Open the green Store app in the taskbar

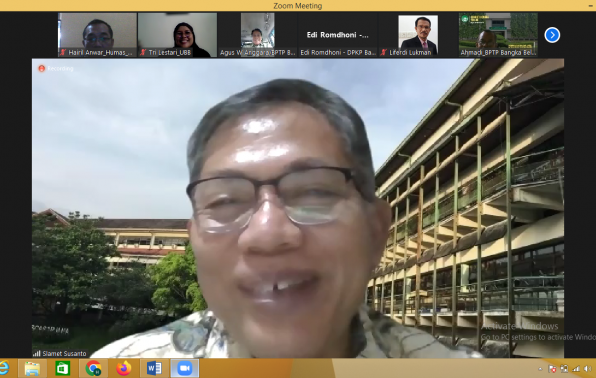click(x=63, y=368)
